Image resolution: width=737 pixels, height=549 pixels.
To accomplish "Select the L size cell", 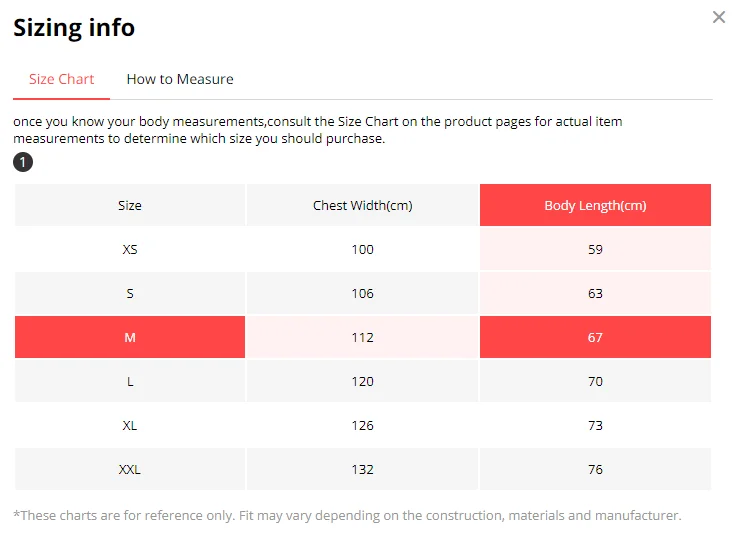I will (130, 381).
